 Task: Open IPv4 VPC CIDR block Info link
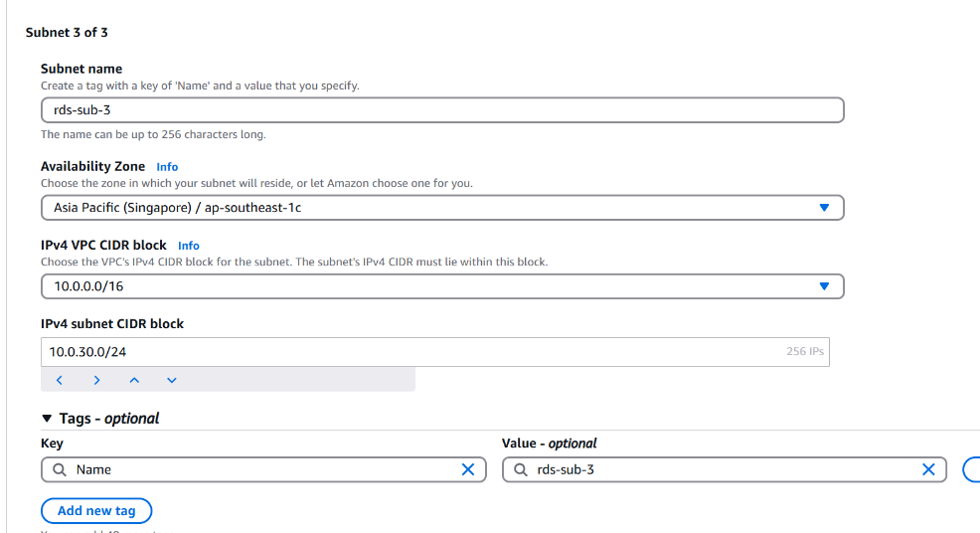tap(189, 246)
